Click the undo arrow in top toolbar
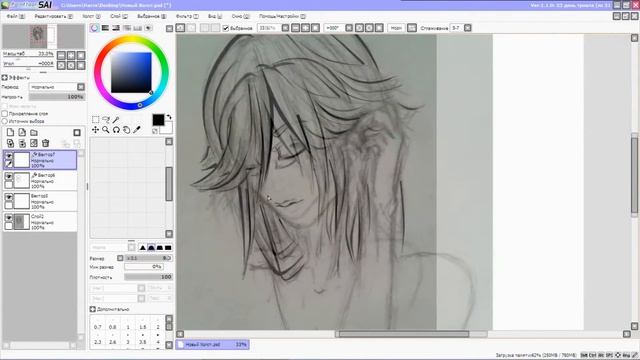This screenshot has width=640, height=360. pos(180,28)
